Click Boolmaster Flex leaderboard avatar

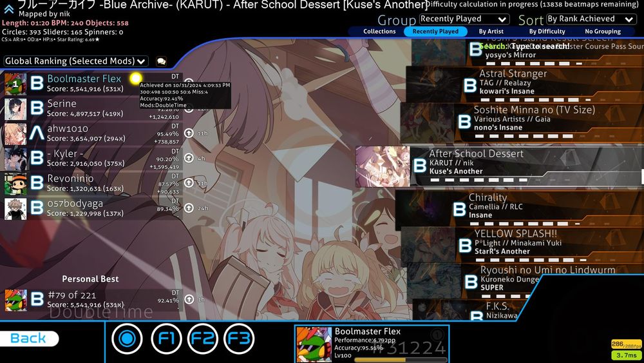click(x=15, y=84)
